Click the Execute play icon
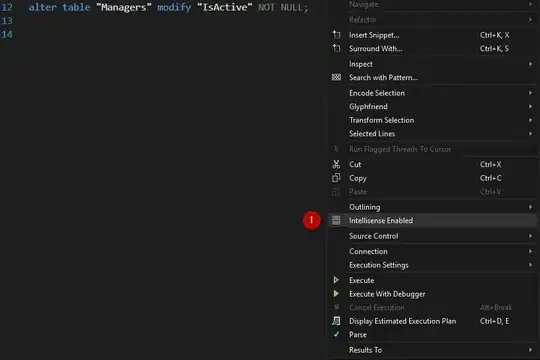The image size is (540, 360). (336, 280)
